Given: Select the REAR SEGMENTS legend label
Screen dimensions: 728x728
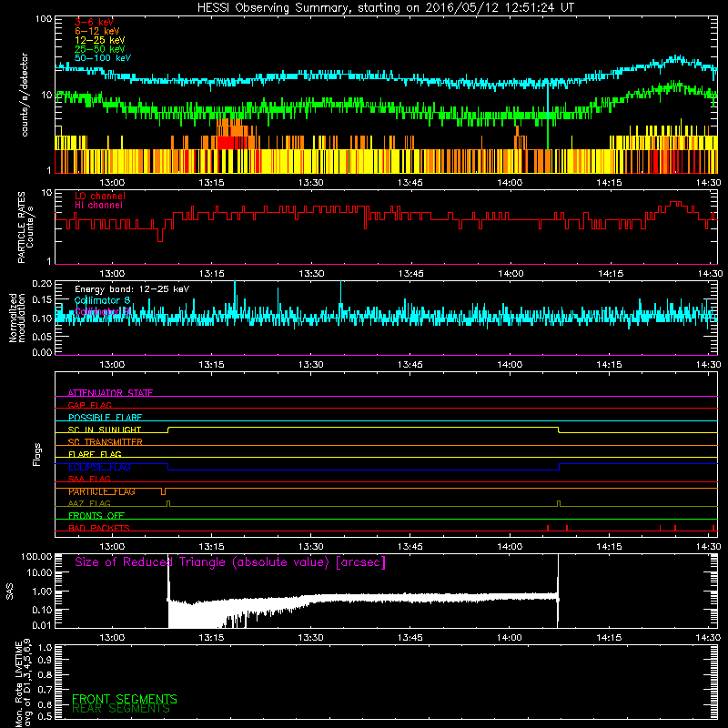Looking at the screenshot, I should coord(121,709).
